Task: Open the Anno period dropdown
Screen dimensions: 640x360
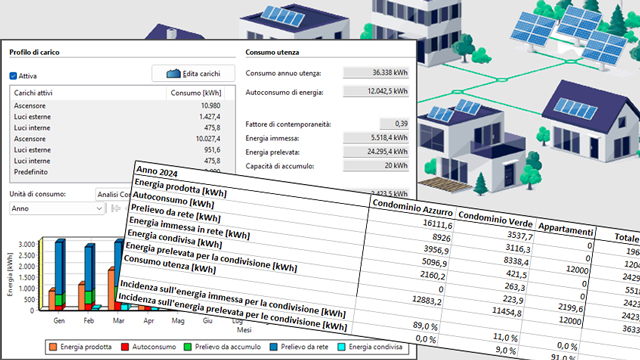Action: pos(57,209)
